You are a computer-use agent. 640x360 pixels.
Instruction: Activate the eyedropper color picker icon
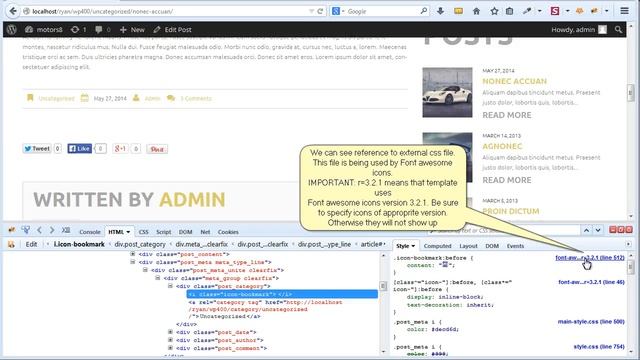click(x=527, y=11)
